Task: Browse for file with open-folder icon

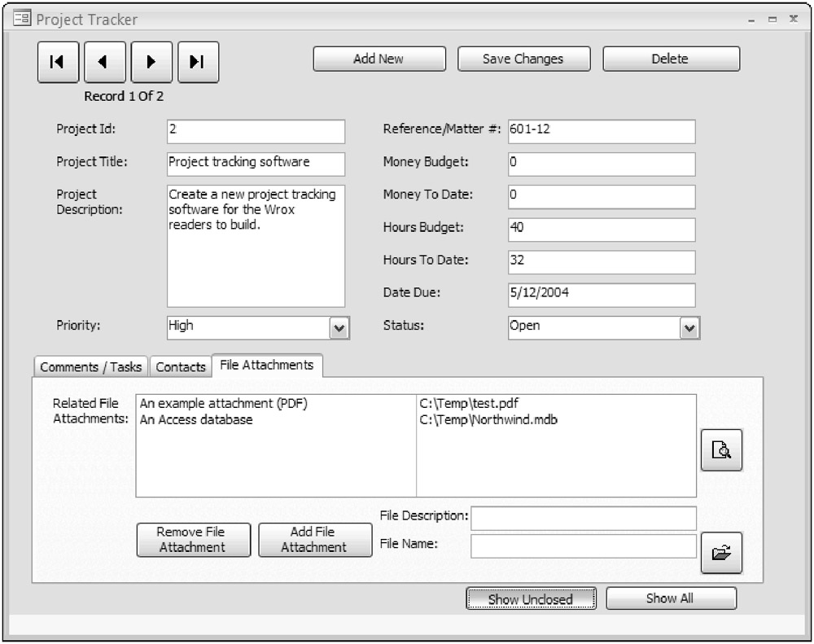Action: [721, 553]
